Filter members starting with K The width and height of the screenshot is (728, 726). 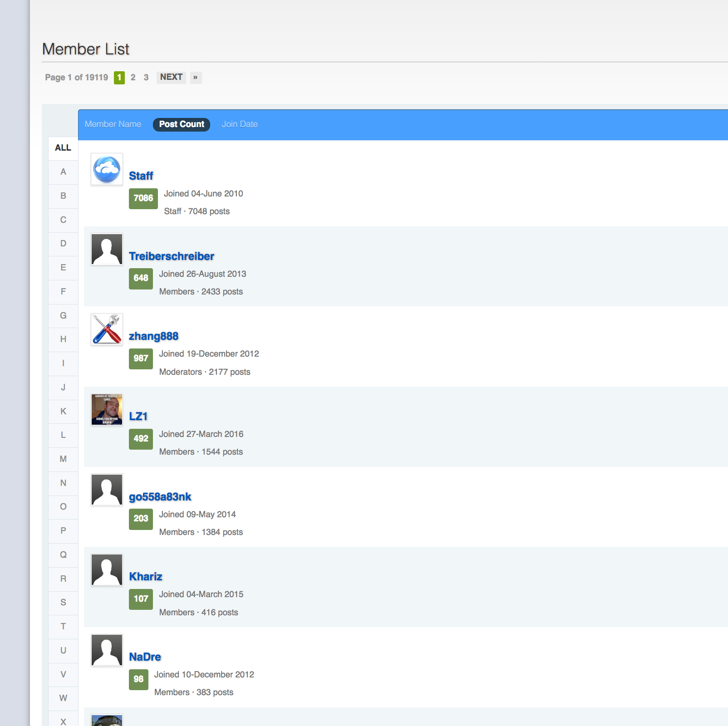point(63,412)
